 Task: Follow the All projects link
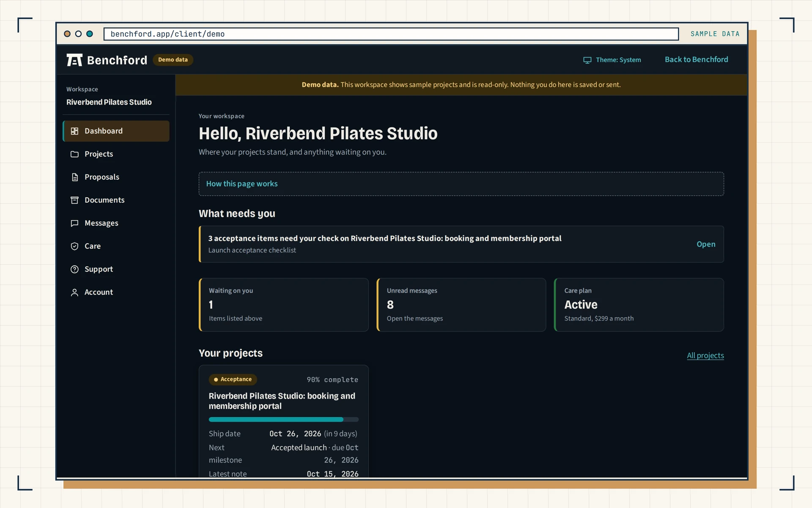tap(705, 356)
